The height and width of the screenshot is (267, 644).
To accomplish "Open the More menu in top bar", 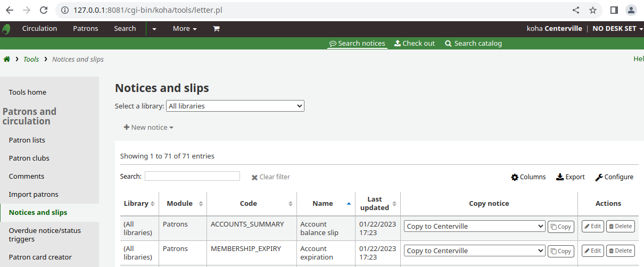I will pos(185,29).
